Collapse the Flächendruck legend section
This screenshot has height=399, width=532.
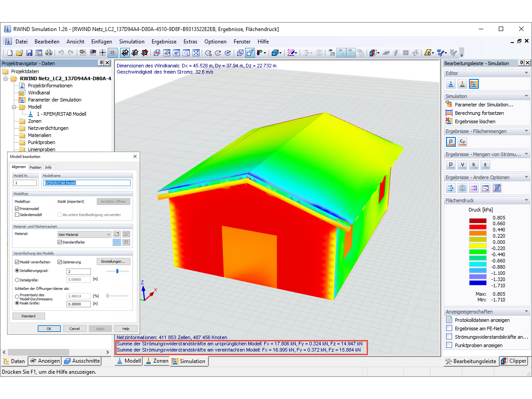pyautogui.click(x=526, y=200)
